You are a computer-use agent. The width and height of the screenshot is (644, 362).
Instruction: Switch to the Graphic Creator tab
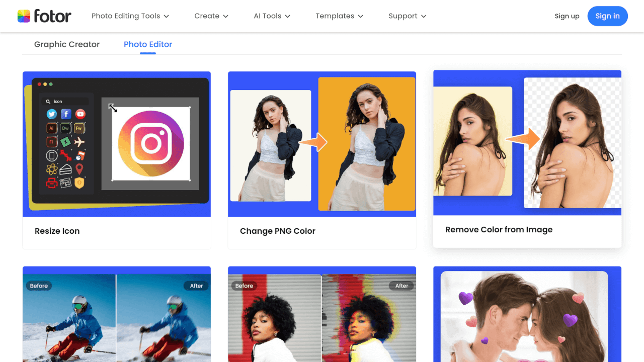[67, 44]
